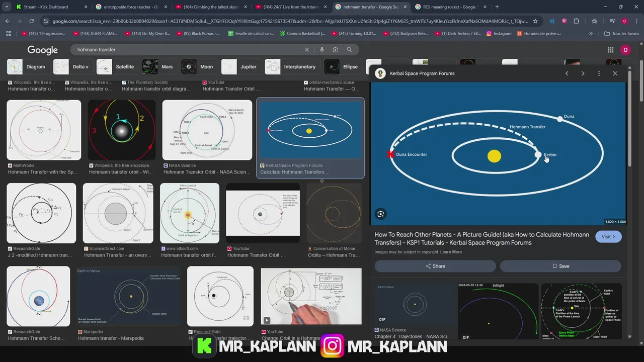
Task: Open the Learn More copyright link
Action: 450,252
